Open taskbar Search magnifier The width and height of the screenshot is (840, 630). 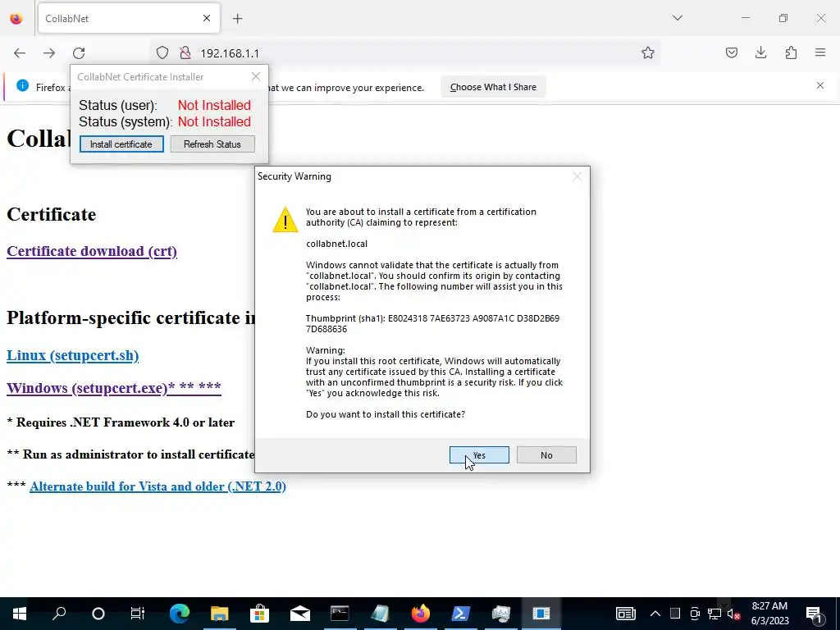pos(59,614)
